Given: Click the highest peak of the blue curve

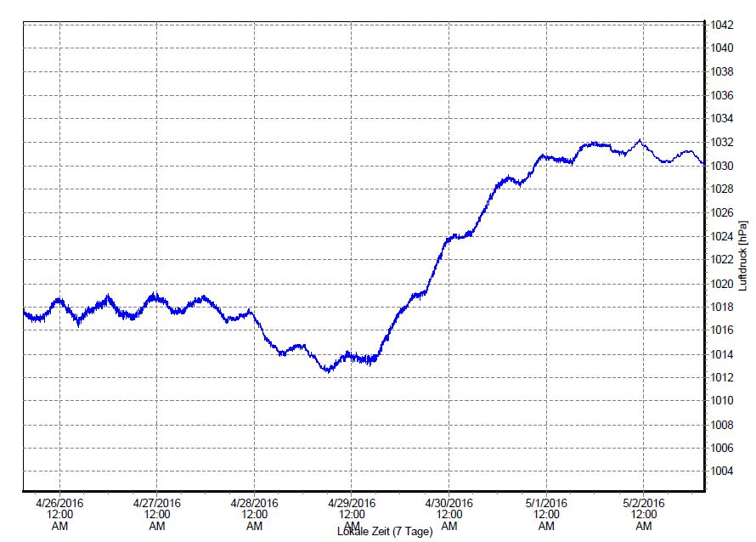Looking at the screenshot, I should pos(639,140).
